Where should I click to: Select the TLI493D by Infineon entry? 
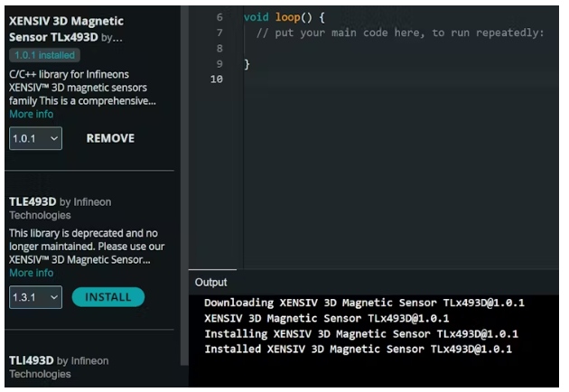(x=59, y=360)
